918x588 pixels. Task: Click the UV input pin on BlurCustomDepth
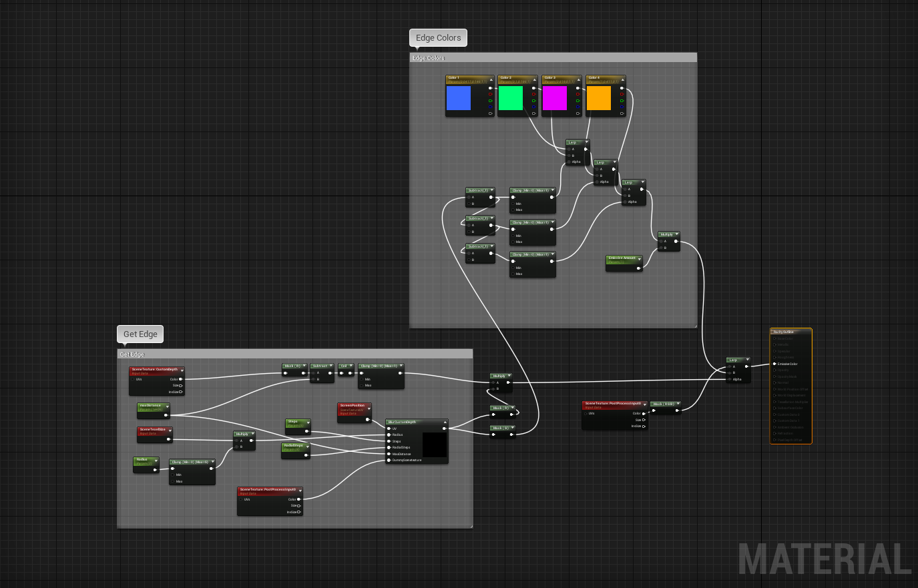[x=389, y=428]
